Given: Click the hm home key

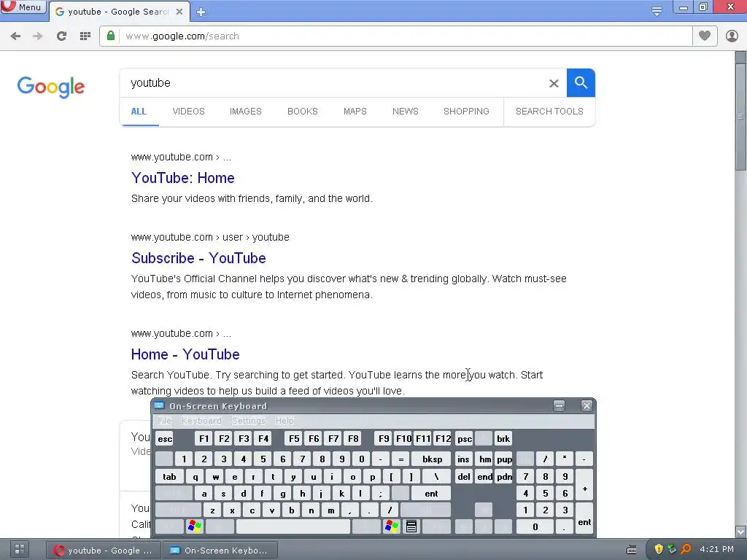Looking at the screenshot, I should (484, 459).
